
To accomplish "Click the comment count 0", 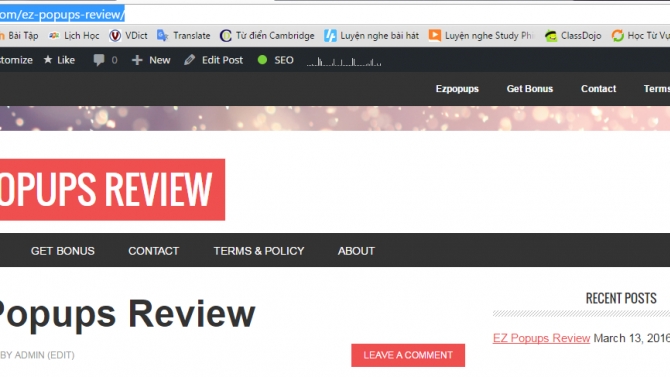I will point(114,60).
